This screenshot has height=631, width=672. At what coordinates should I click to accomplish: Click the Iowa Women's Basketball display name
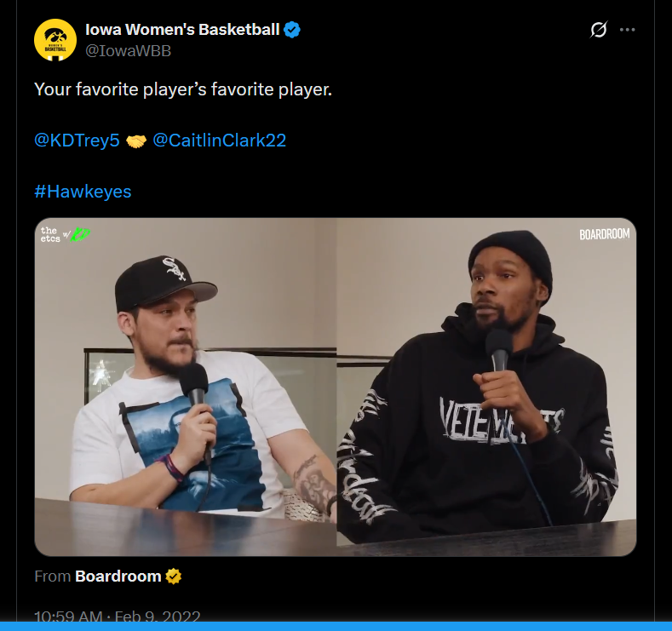click(182, 30)
